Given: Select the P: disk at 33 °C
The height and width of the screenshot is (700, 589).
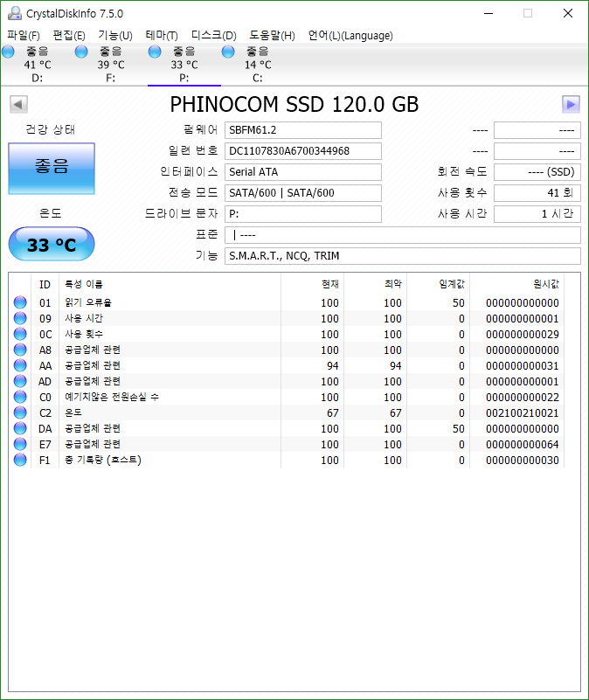Looking at the screenshot, I should [x=184, y=65].
